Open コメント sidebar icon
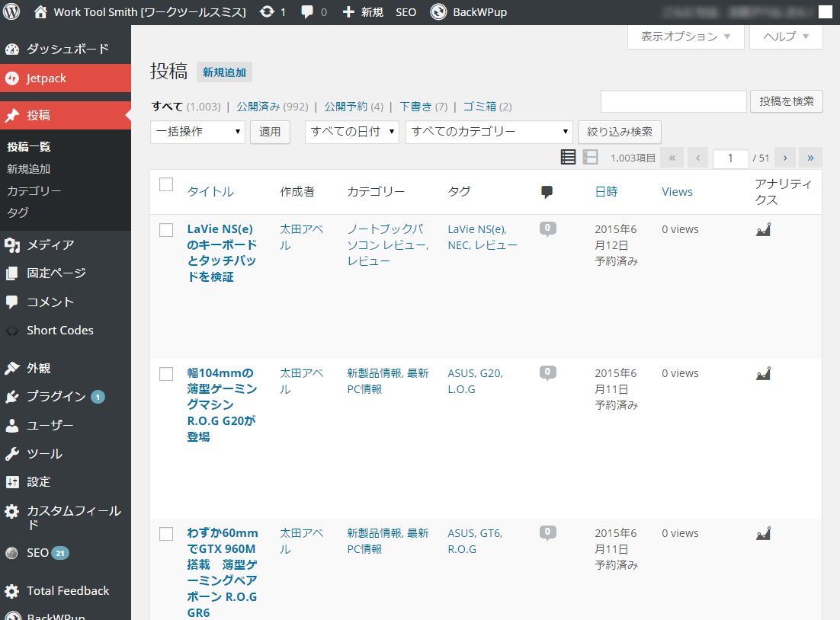Viewport: 840px width, 620px height. (11, 302)
